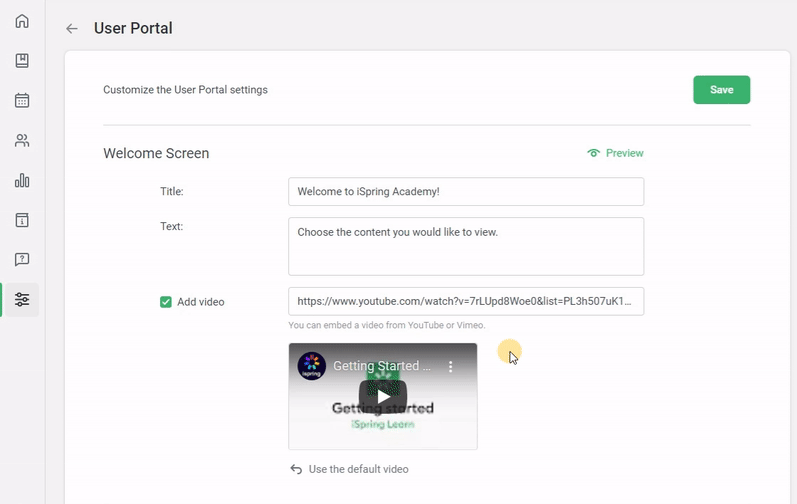Open the Welcome Screen Preview link
797x504 pixels.
(x=615, y=153)
